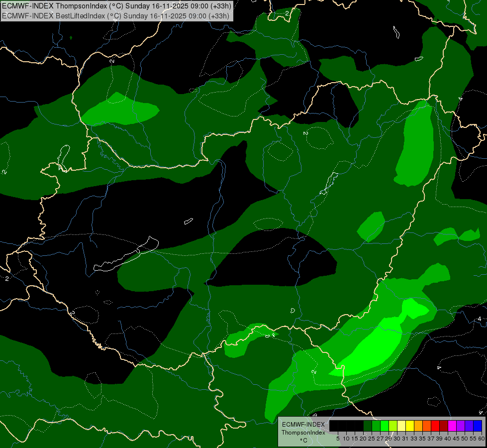Click the legend label ThompsonIndex
487x448 pixels.
(303, 433)
